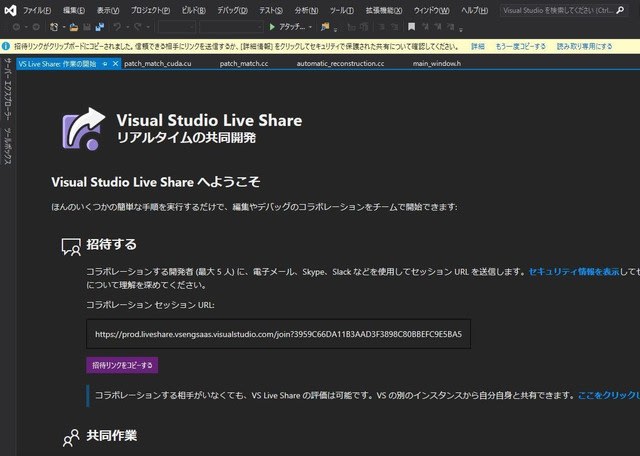Open the Undo history dropdown arrow
Screen dimensions: 640x456
[127, 27]
